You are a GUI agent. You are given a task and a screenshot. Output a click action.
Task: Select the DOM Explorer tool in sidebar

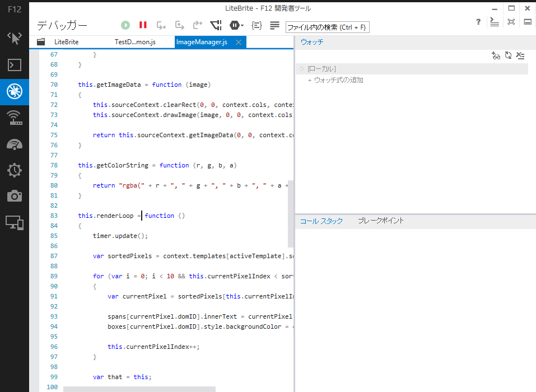point(15,38)
